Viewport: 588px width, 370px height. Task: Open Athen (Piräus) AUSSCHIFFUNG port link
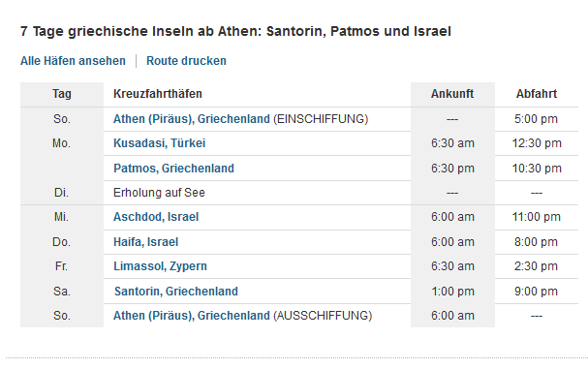coord(192,316)
